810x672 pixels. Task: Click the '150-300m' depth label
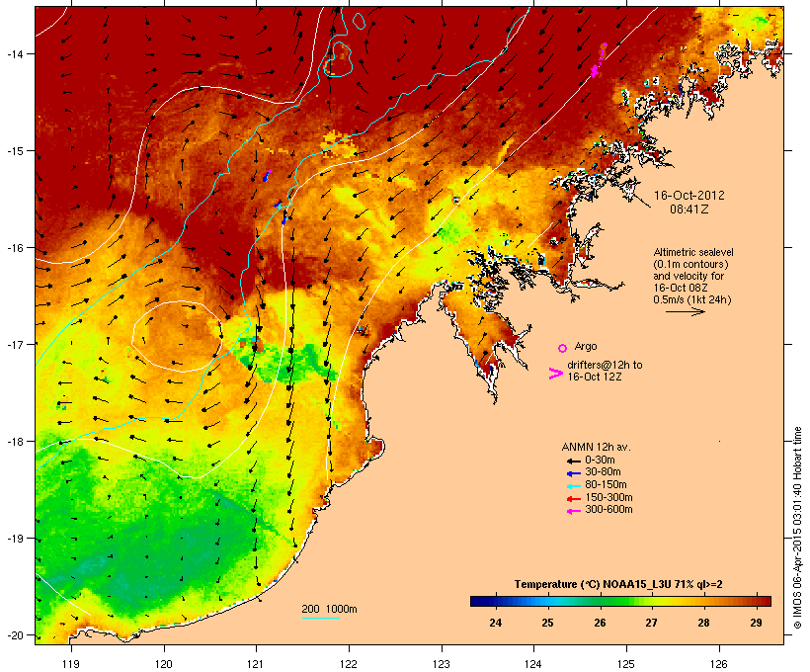(x=608, y=497)
